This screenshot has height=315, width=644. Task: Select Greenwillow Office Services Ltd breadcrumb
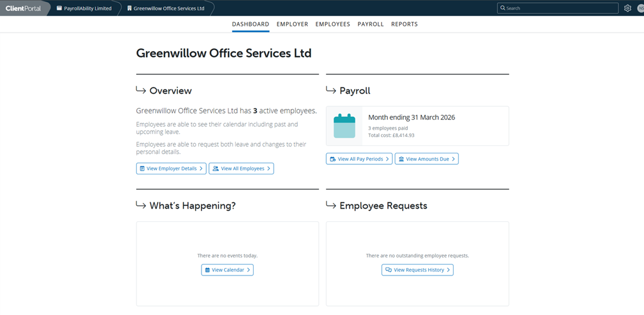(x=166, y=8)
